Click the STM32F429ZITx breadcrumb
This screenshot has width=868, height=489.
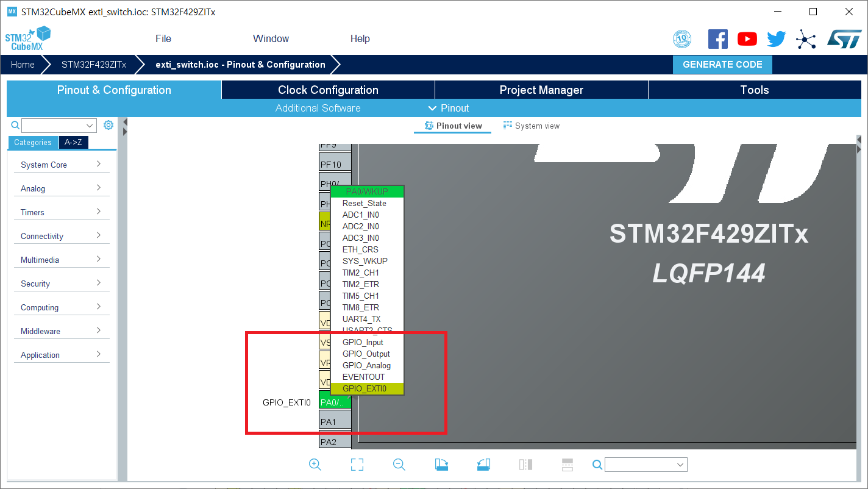[94, 65]
